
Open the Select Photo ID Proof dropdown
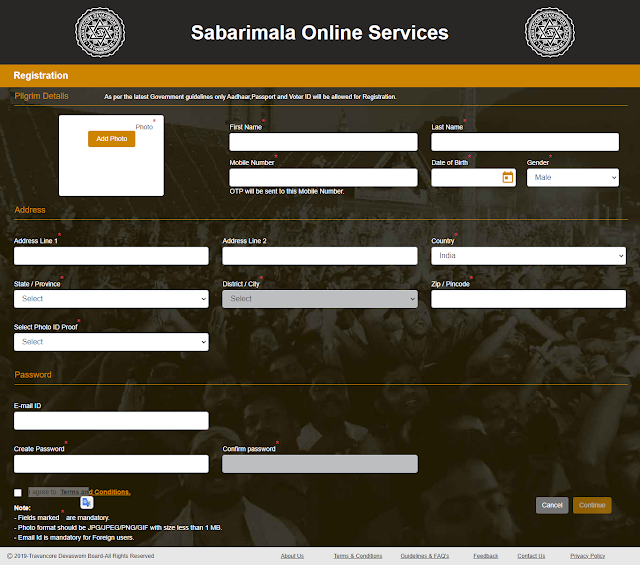click(111, 342)
